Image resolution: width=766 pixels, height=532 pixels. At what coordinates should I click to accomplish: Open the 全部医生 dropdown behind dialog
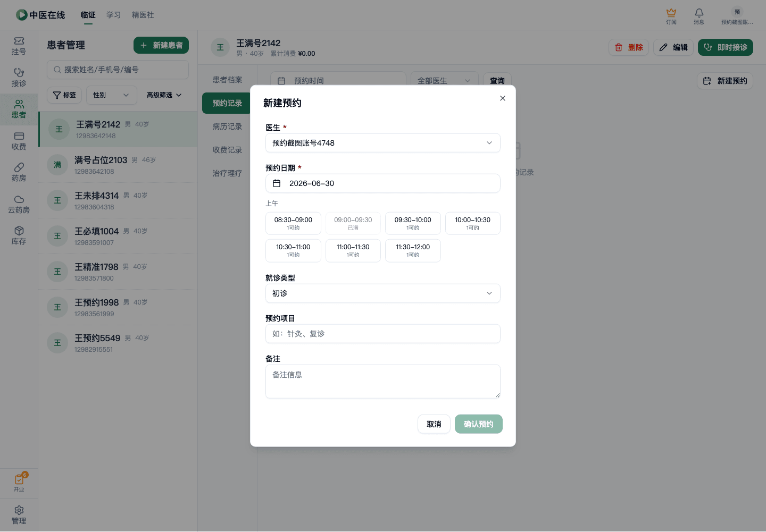(444, 81)
